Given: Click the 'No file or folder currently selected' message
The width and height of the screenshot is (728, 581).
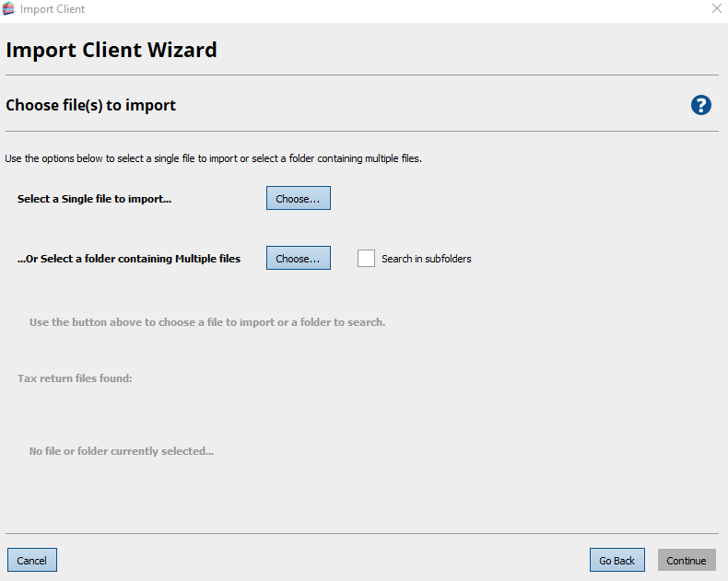Looking at the screenshot, I should coord(121,451).
